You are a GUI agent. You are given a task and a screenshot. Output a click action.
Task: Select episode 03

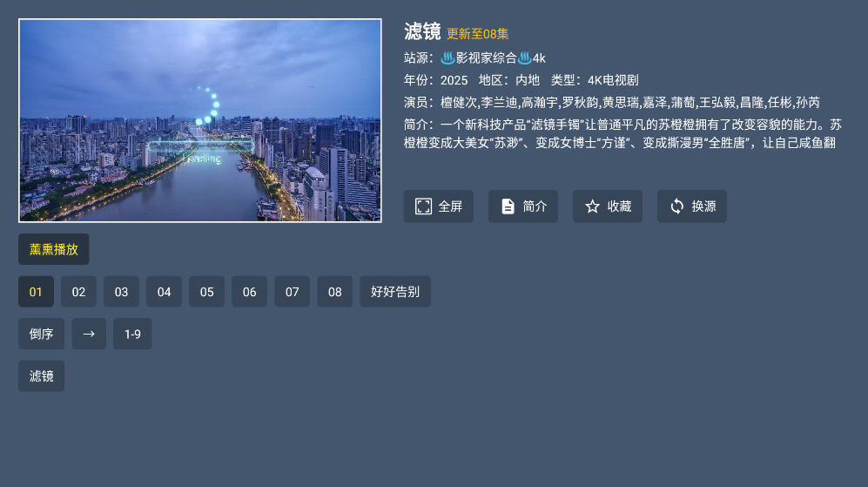coord(121,292)
